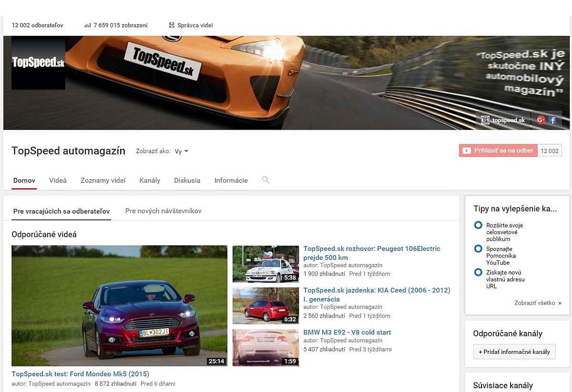572x392 pixels.
Task: Click the author link under the Ford Mondeo title
Action: [x=60, y=383]
